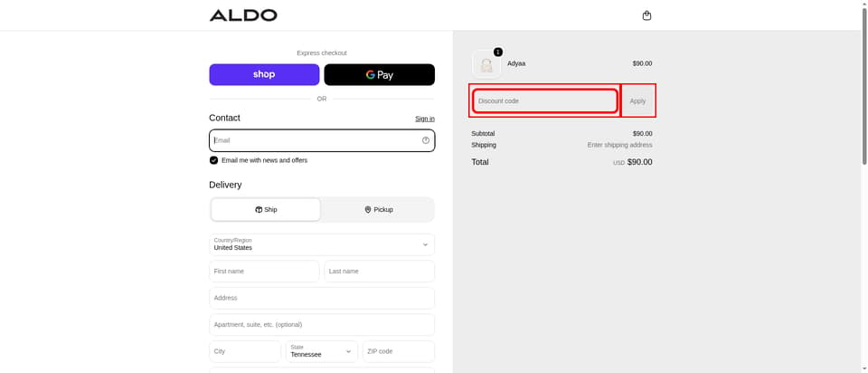This screenshot has width=868, height=373.
Task: Click the Discount code field
Action: (x=544, y=101)
